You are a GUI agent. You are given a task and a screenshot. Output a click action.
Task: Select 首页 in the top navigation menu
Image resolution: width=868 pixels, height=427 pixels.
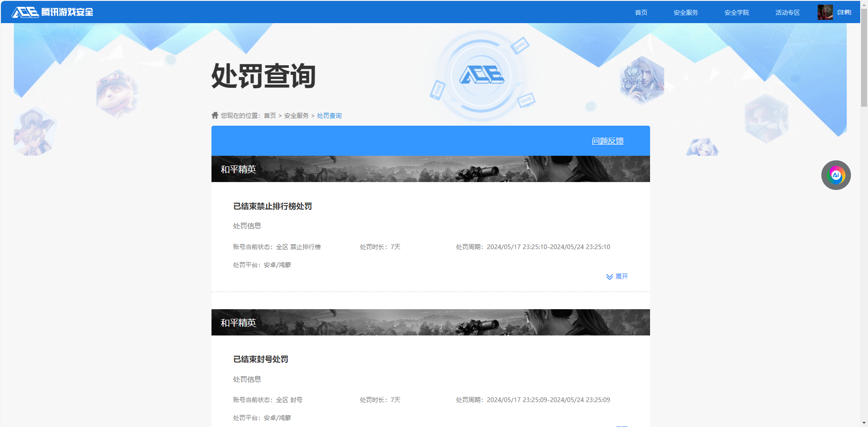[x=641, y=12]
